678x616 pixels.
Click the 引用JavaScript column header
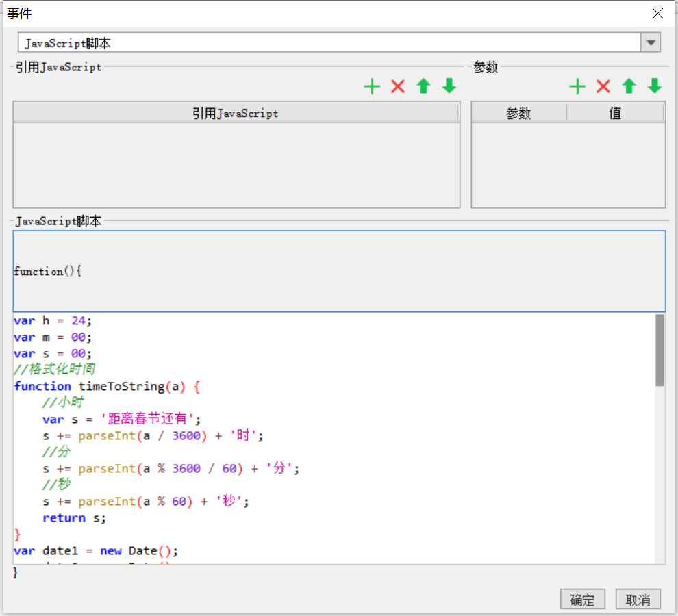[236, 113]
